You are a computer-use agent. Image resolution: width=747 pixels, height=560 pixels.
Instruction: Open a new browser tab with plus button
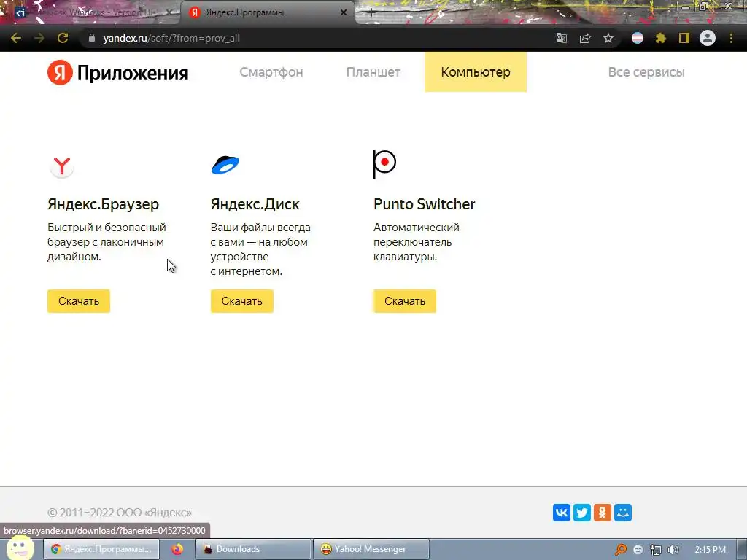pos(371,13)
